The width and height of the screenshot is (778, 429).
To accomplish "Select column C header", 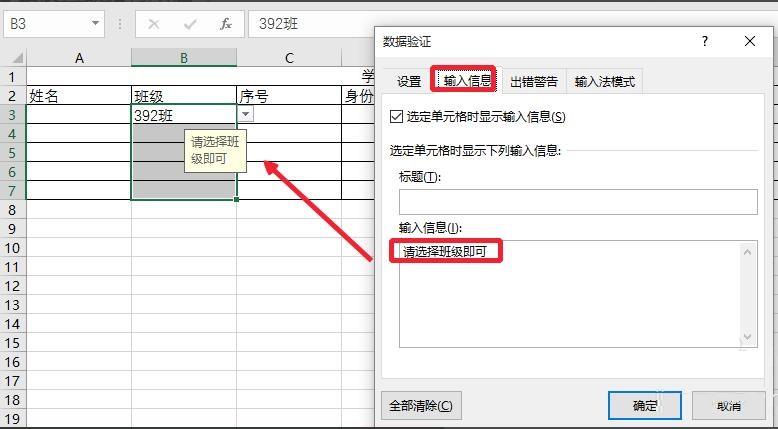I will tap(289, 58).
